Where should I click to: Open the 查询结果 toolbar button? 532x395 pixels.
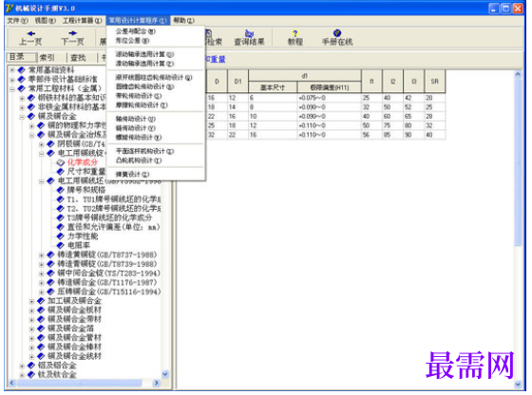249,38
